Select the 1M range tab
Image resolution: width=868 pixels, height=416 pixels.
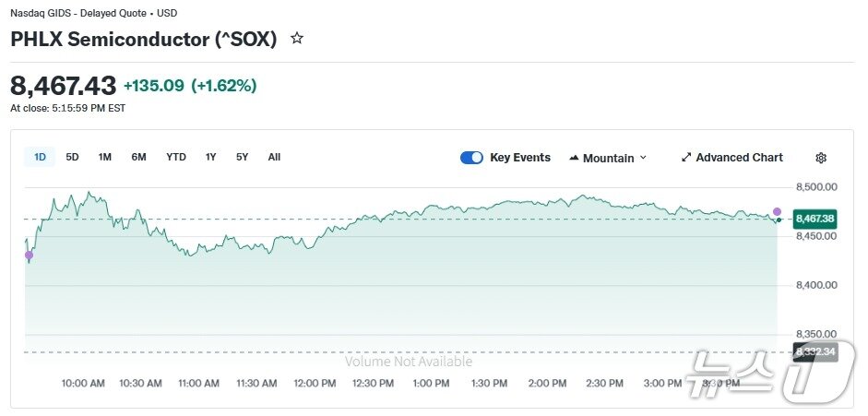105,157
